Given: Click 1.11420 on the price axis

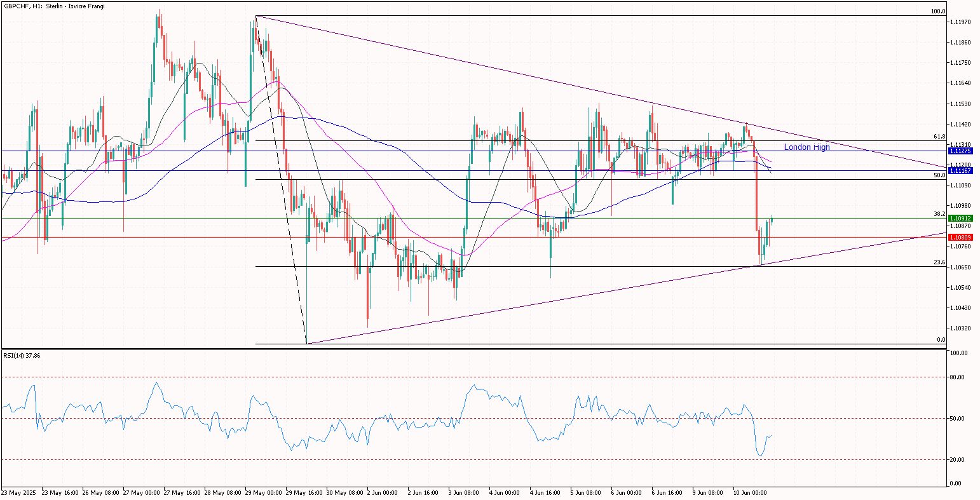Looking at the screenshot, I should 962,124.
